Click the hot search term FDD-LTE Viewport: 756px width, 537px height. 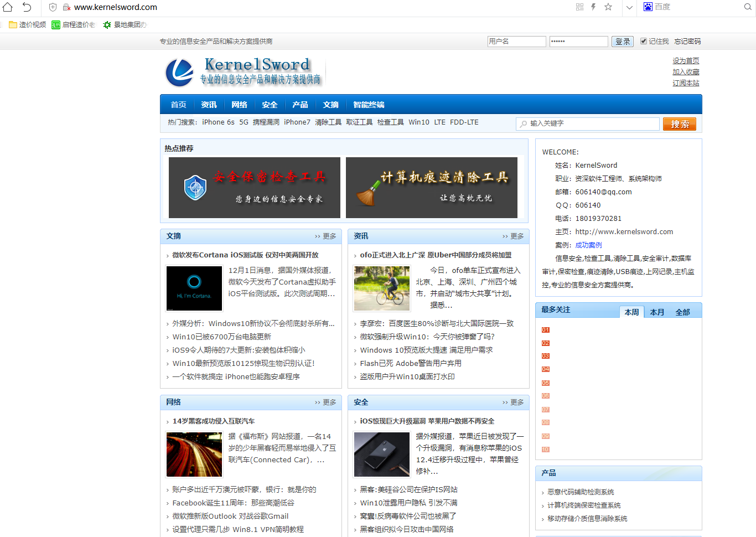[x=464, y=122]
